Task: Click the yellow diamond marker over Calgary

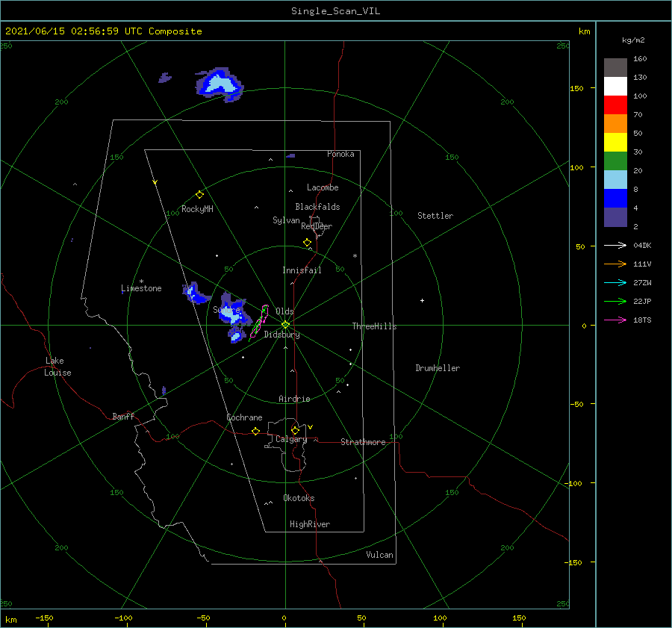Action: coord(295,430)
